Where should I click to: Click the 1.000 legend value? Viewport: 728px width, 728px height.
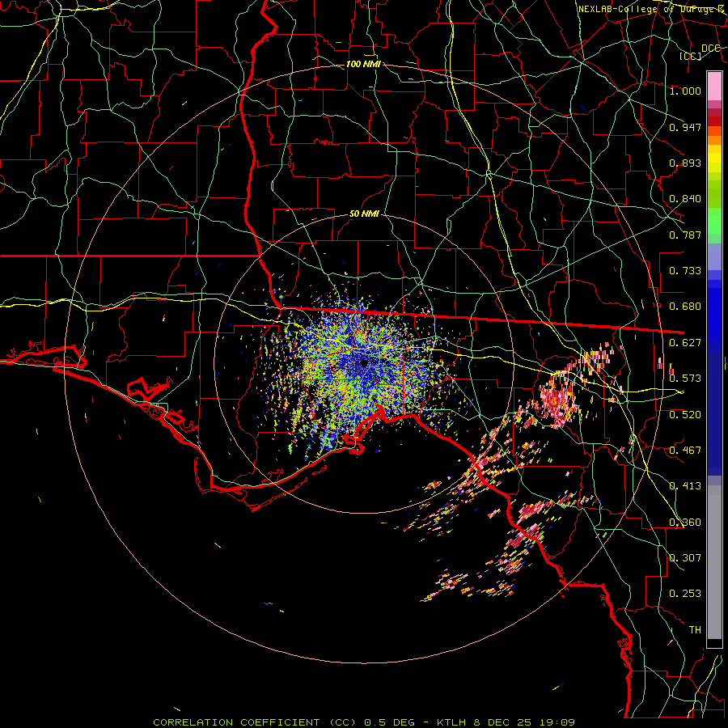tap(685, 91)
